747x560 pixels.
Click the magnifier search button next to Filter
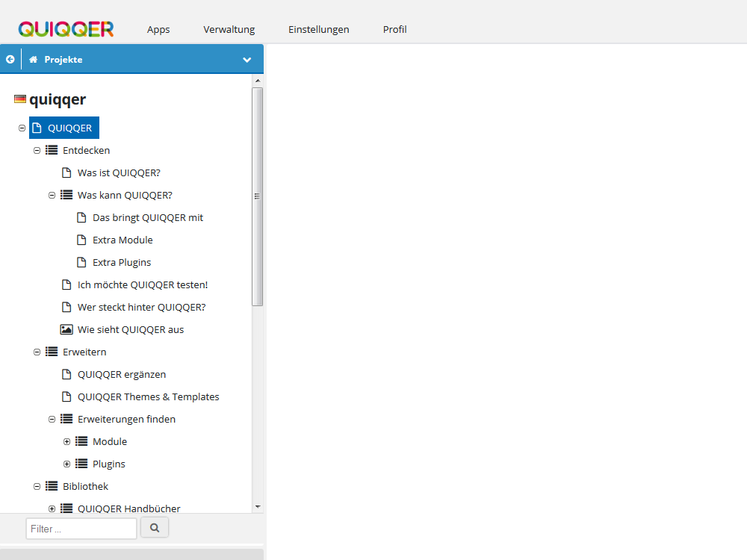coord(155,528)
